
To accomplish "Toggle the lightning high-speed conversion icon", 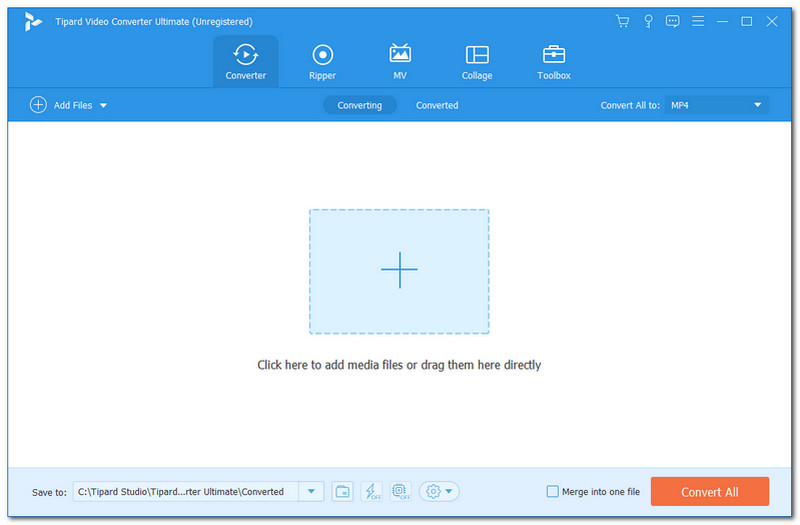I will pyautogui.click(x=371, y=492).
